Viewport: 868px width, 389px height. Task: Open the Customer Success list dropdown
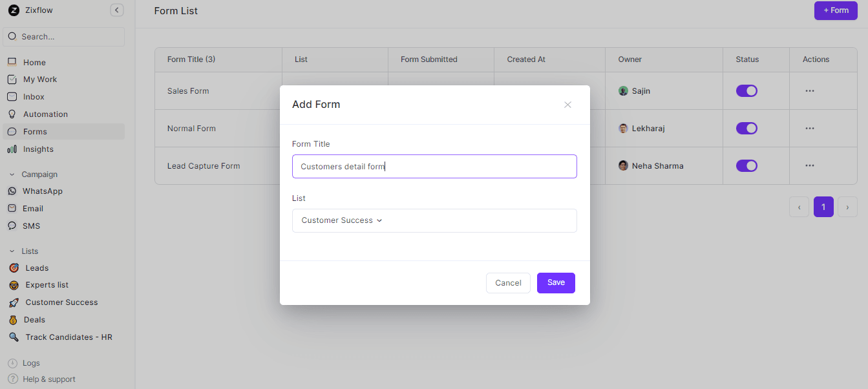[343, 220]
